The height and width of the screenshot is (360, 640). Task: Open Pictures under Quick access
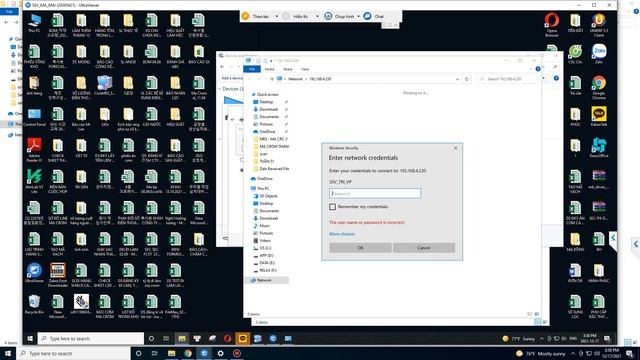[x=266, y=124]
